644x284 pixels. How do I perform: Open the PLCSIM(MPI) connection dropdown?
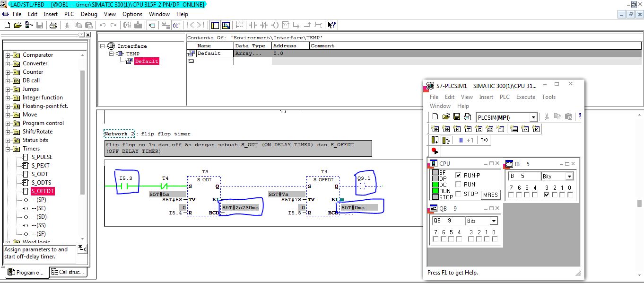pyautogui.click(x=533, y=117)
